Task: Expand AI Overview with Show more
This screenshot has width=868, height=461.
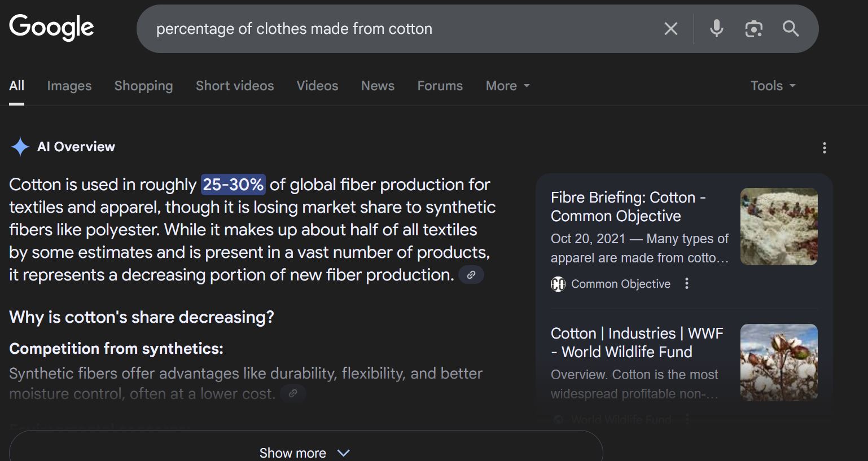Action: click(x=305, y=453)
